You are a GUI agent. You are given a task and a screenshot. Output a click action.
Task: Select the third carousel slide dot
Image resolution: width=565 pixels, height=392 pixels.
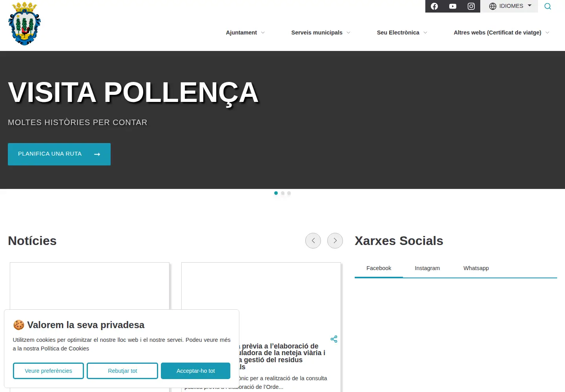[x=289, y=193]
